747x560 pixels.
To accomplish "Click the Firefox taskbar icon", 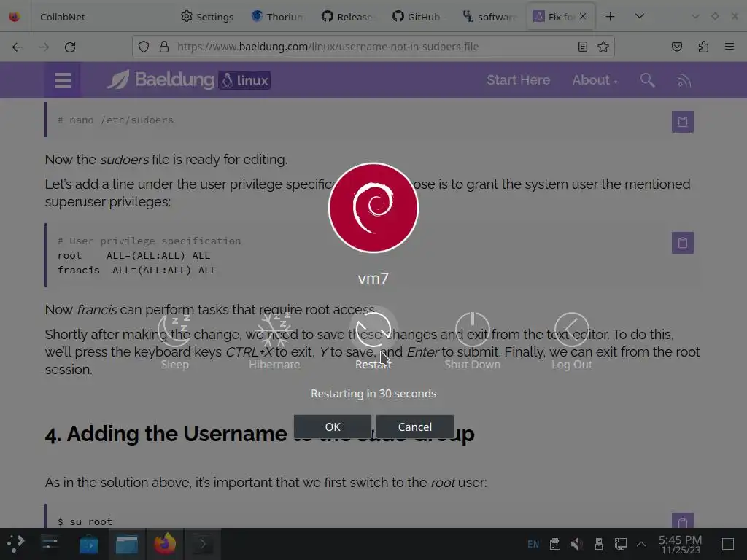I will tap(165, 544).
